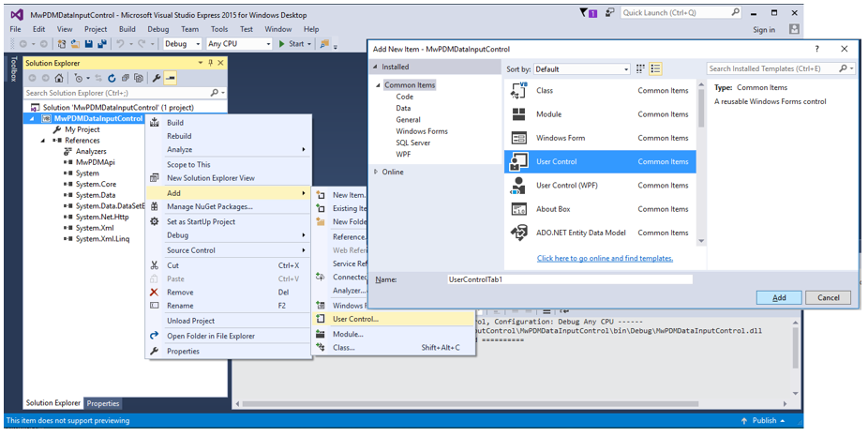This screenshot has width=868, height=436.
Task: Click the Search Installed Templates box
Action: coord(781,68)
